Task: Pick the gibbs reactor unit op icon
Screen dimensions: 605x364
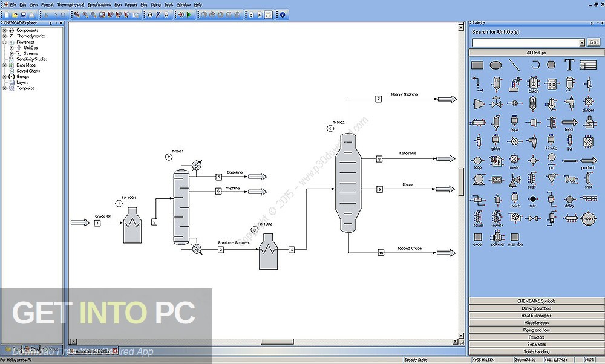Action: (495, 142)
